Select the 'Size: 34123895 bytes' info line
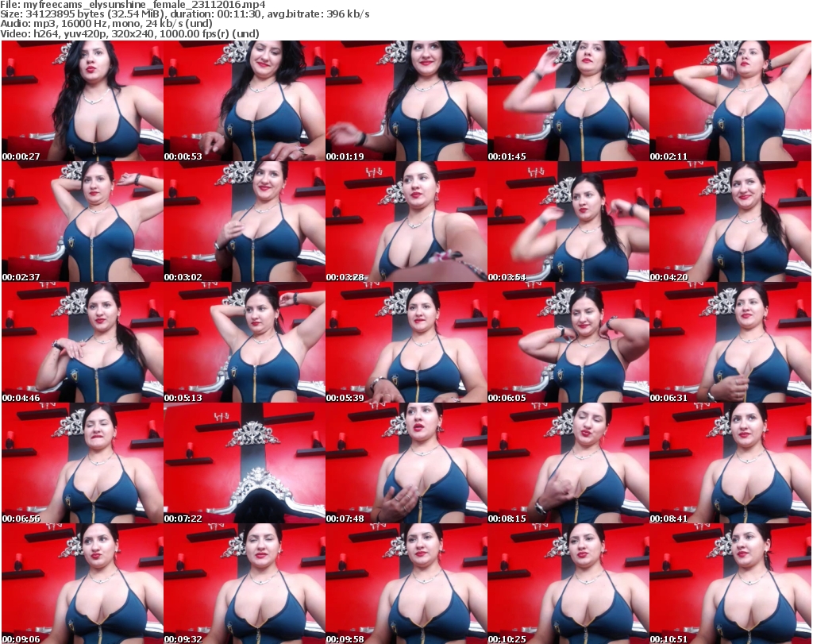Screen dimensions: 813x644 pyautogui.click(x=184, y=14)
